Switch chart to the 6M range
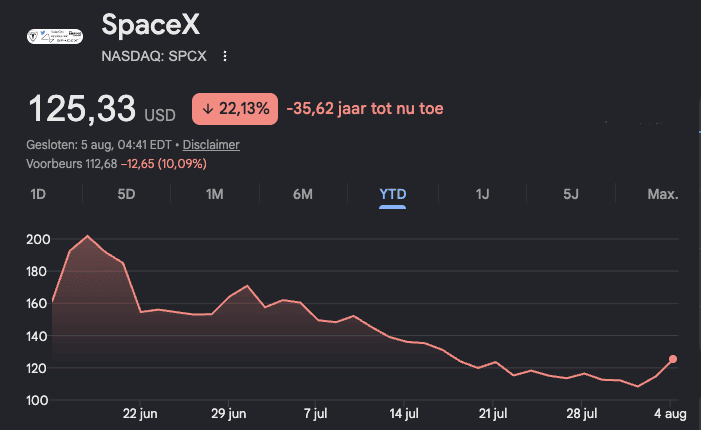The height and width of the screenshot is (430, 701). pyautogui.click(x=303, y=194)
